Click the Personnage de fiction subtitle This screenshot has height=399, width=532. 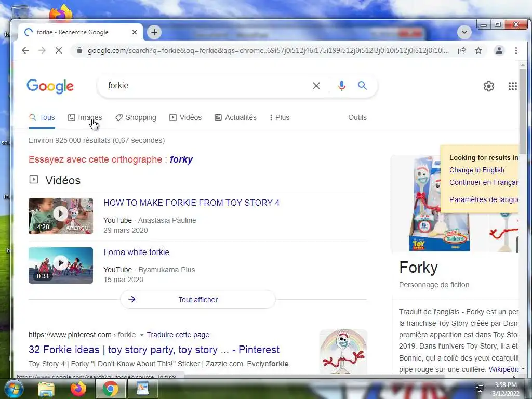click(434, 285)
